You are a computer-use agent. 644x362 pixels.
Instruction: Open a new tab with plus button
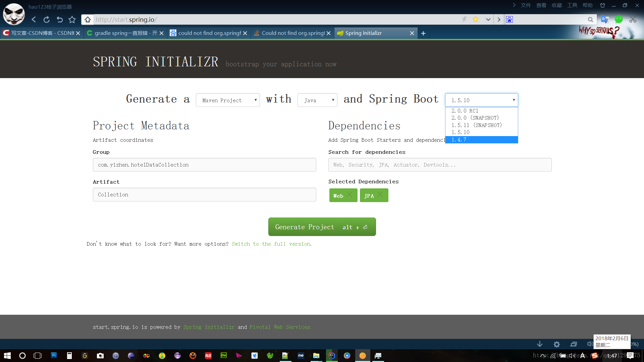tap(423, 33)
